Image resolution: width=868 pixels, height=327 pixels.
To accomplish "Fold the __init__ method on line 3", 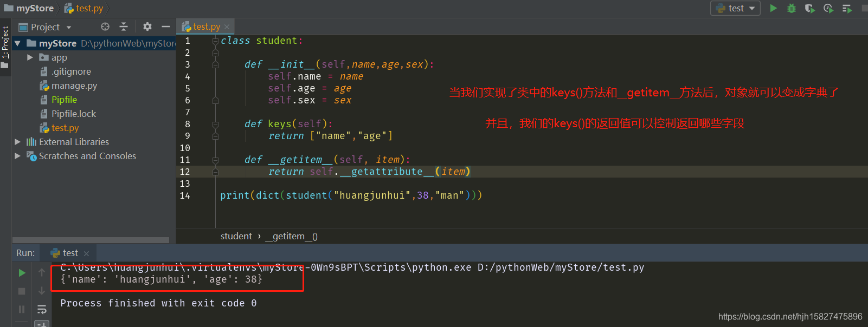I will click(215, 65).
